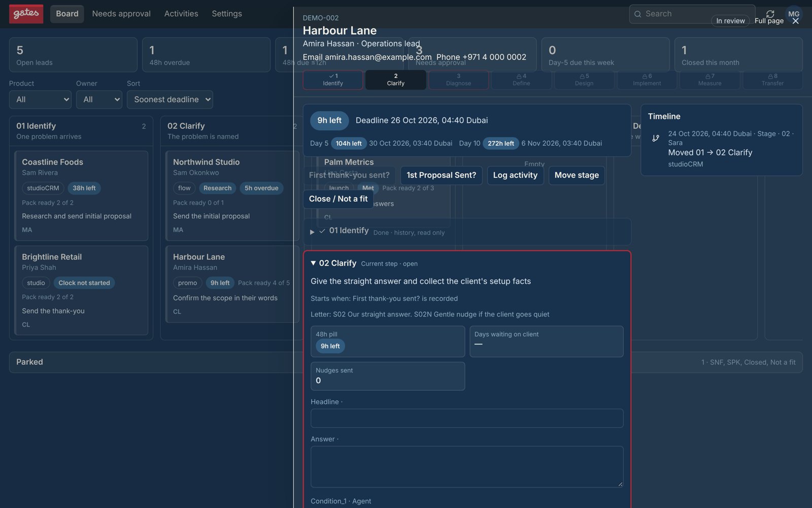Click the 1st Proposal Sent? button
The width and height of the screenshot is (812, 508).
pyautogui.click(x=442, y=175)
